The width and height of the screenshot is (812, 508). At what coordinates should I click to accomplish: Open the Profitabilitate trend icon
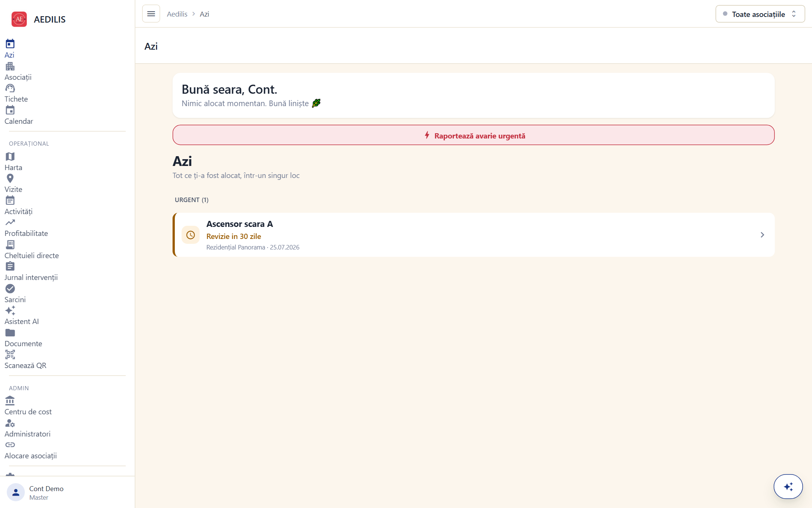tap(10, 222)
